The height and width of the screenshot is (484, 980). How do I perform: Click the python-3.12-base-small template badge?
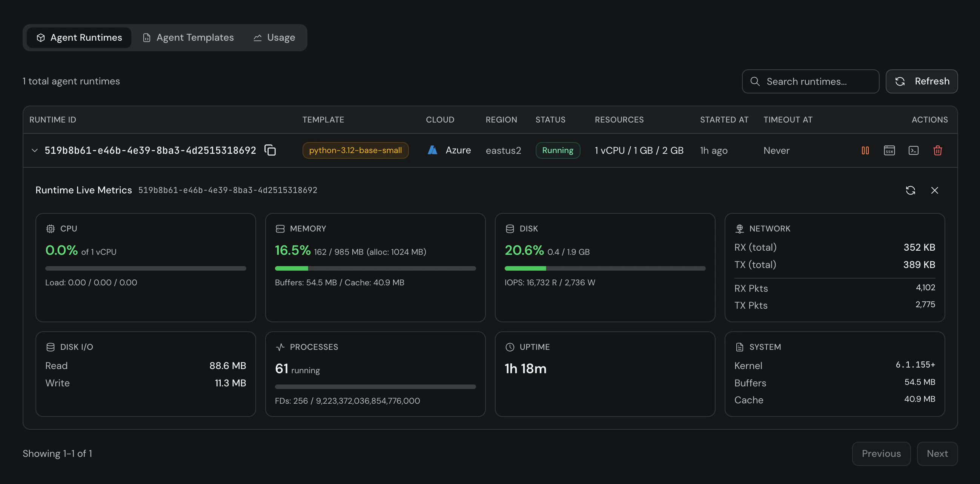point(355,150)
